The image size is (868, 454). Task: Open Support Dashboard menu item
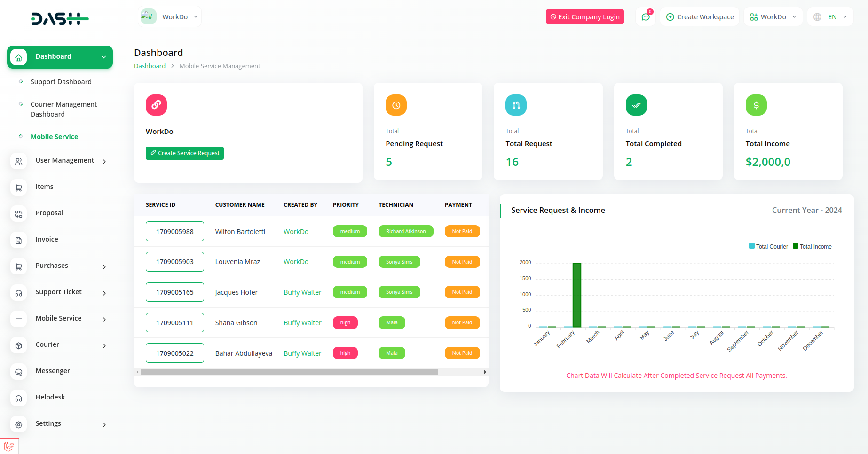pos(61,82)
